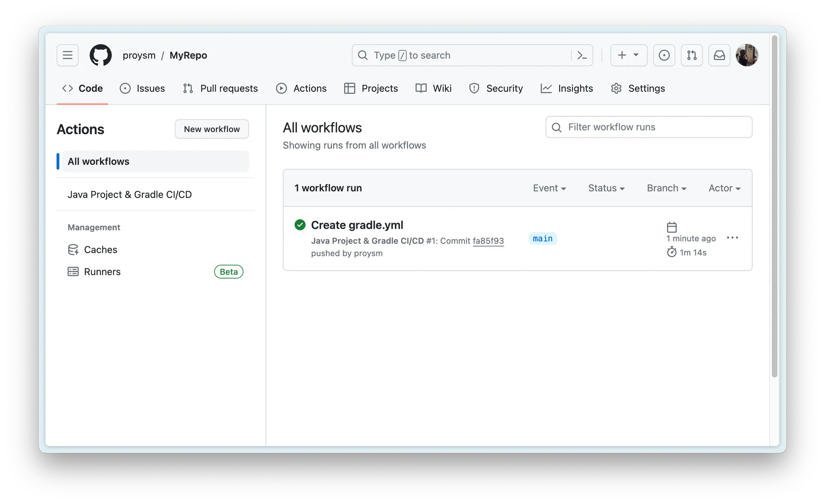Open commit fa85f93 link
Viewport: 825px width, 504px height.
click(x=488, y=241)
